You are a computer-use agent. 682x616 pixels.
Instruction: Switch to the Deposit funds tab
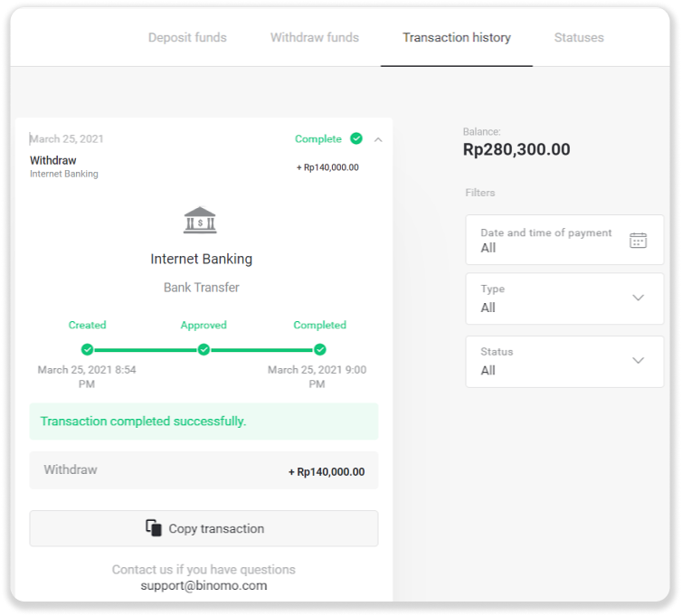pyautogui.click(x=187, y=38)
